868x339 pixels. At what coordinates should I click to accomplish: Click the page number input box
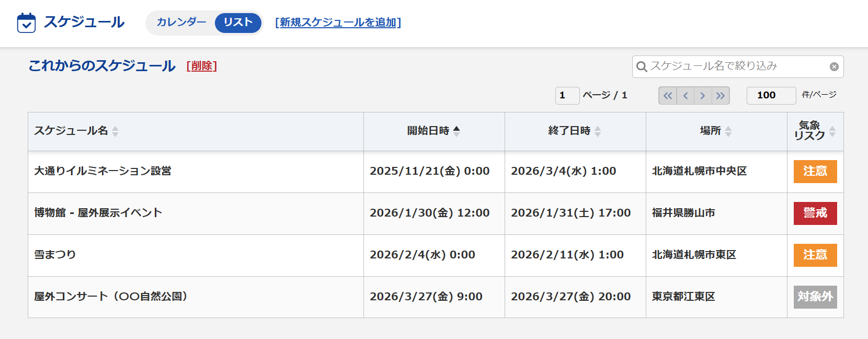point(567,95)
